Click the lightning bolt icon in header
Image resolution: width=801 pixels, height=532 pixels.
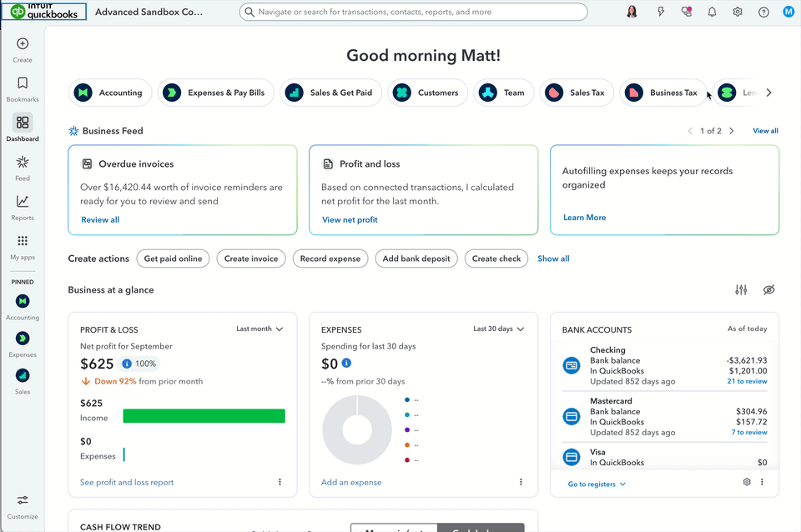pyautogui.click(x=661, y=12)
